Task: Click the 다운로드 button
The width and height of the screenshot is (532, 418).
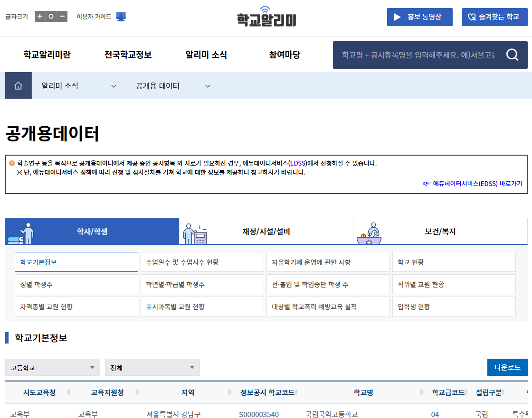Action: click(510, 367)
